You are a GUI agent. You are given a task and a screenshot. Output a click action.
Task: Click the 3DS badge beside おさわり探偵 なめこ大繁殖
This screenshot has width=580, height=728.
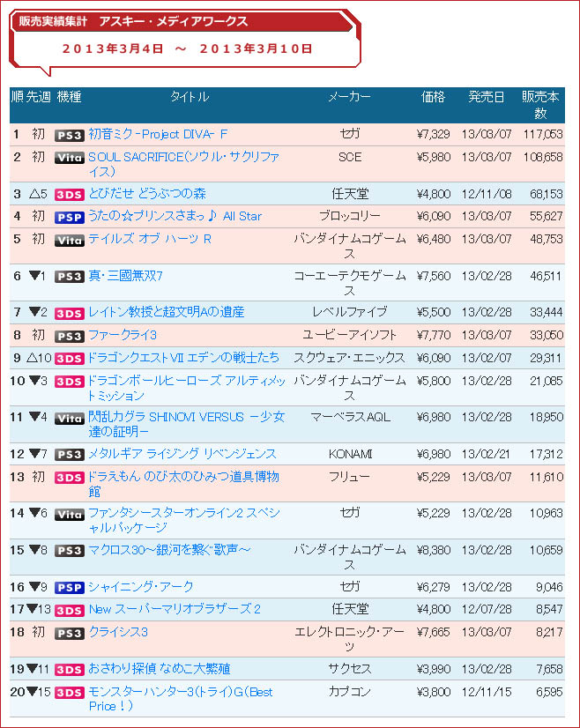pos(69,670)
